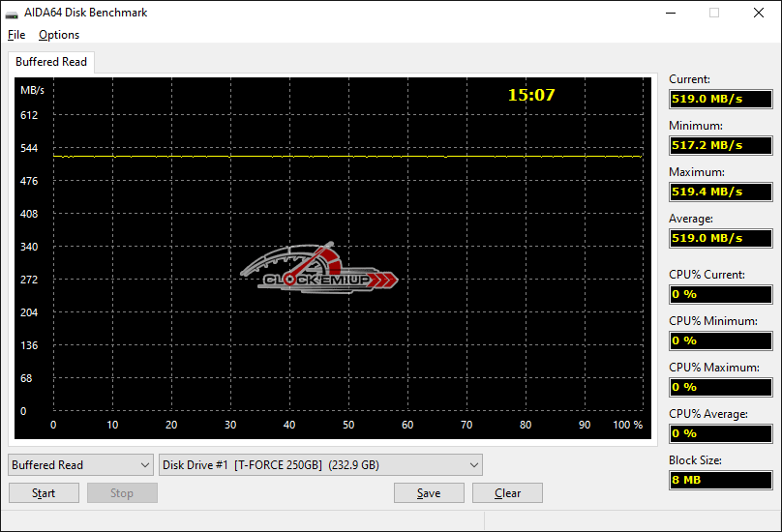Select the Buffered Read tab
Viewport: 782px width, 532px height.
click(51, 62)
